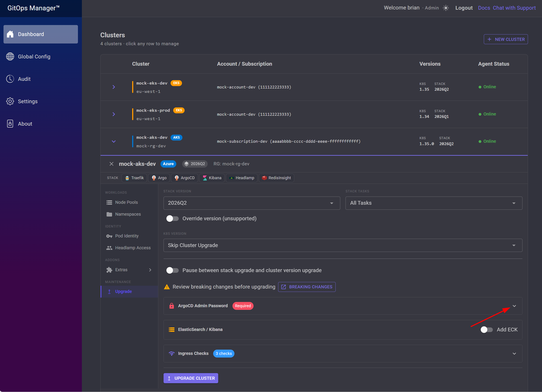Toggle light/dark theme sun icon
The height and width of the screenshot is (392, 542).
[x=446, y=8]
